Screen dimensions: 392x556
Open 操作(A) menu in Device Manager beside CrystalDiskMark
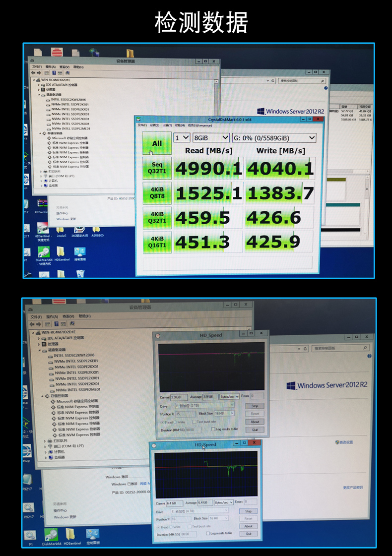click(51, 66)
